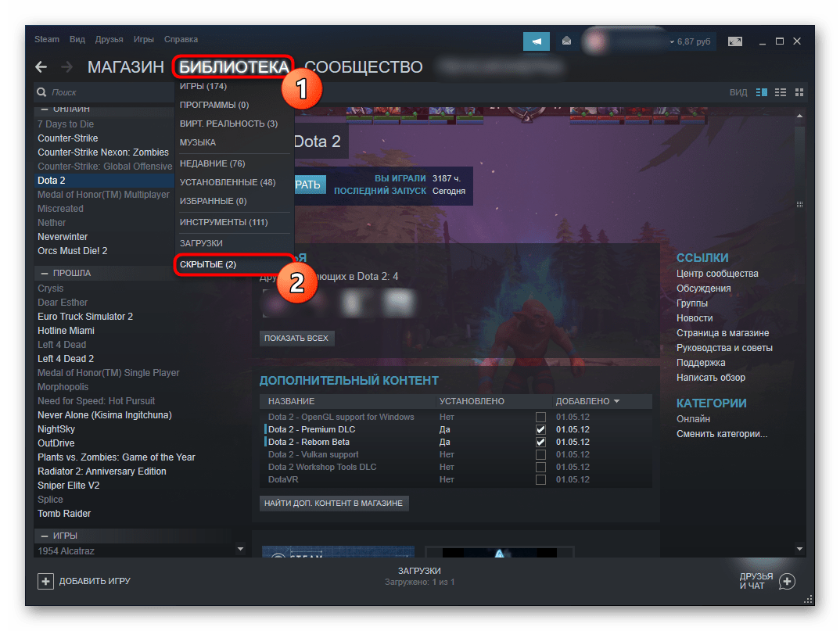Select ИЗБРАННЫЕ (0) menu entry
This screenshot has height=631, width=840.
[214, 201]
